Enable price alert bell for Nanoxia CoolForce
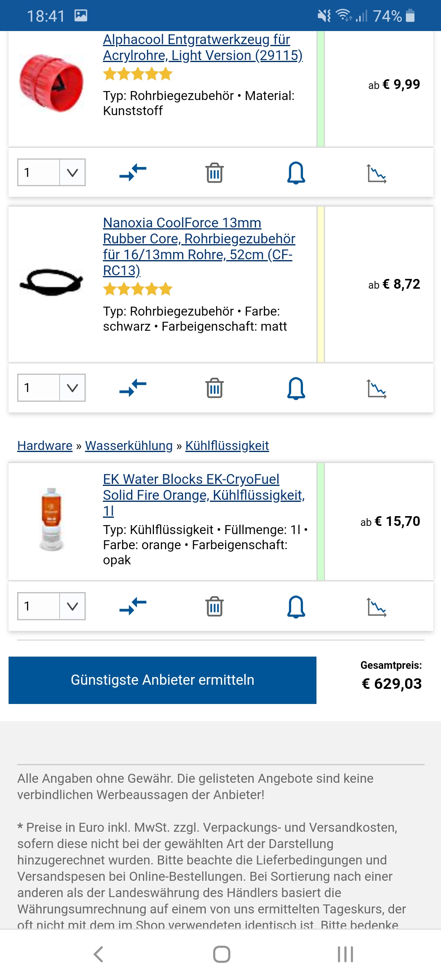Viewport: 441px width, 980px height. (x=296, y=388)
